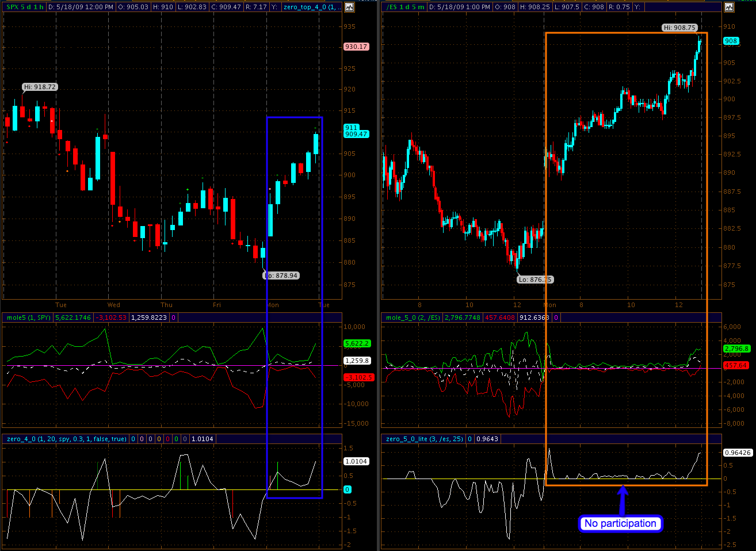Open the zero_4_0 study header

click(66, 439)
